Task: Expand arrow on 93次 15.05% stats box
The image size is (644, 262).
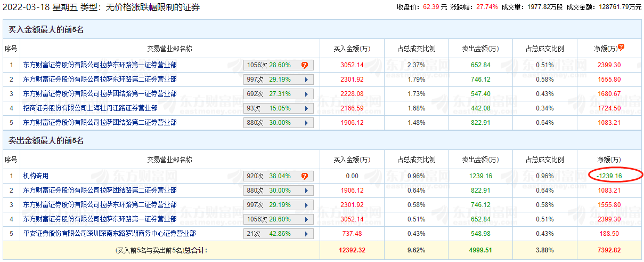Action: (306, 108)
